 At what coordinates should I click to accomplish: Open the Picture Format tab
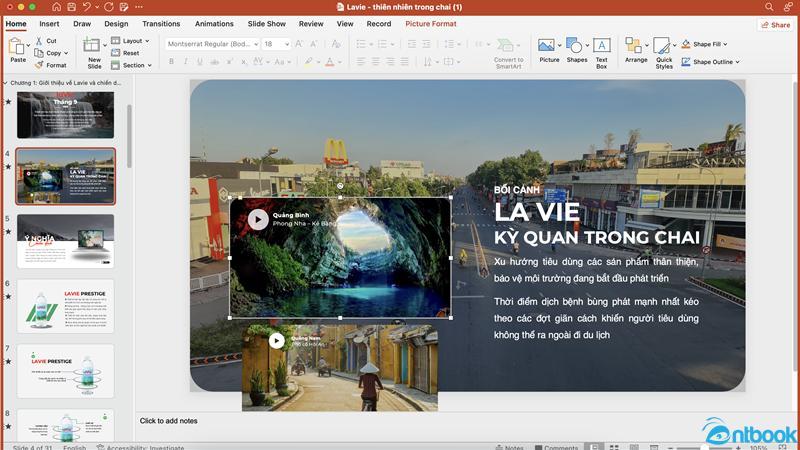tap(431, 24)
